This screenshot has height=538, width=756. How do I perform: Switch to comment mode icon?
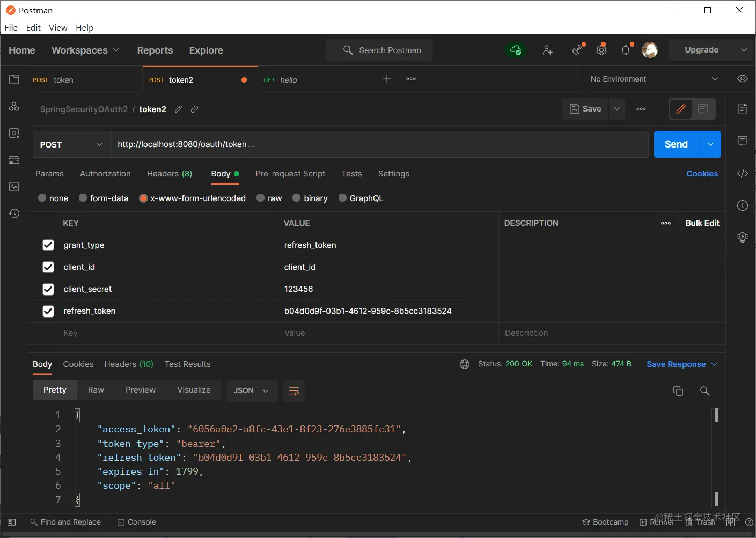[x=703, y=109]
